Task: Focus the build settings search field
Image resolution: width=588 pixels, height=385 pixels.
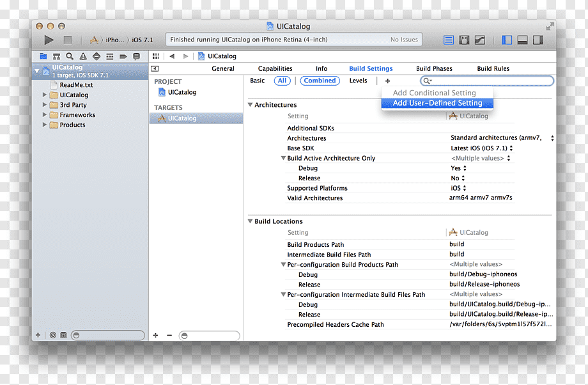Action: tap(487, 81)
